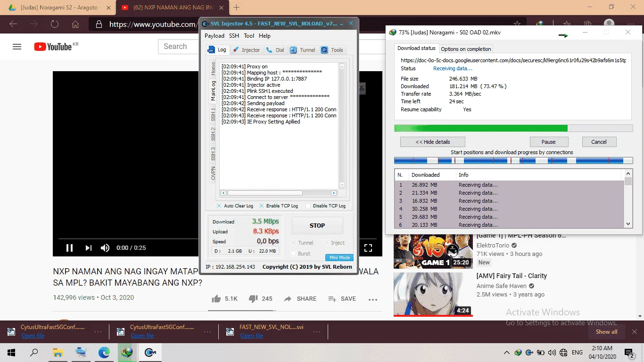This screenshot has width=644, height=362.
Task: Click the log's horizontal scrollbar
Action: (279, 193)
